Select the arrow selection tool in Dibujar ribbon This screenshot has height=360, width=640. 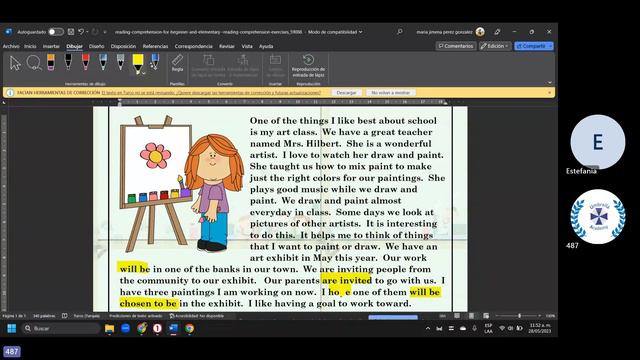(15, 63)
